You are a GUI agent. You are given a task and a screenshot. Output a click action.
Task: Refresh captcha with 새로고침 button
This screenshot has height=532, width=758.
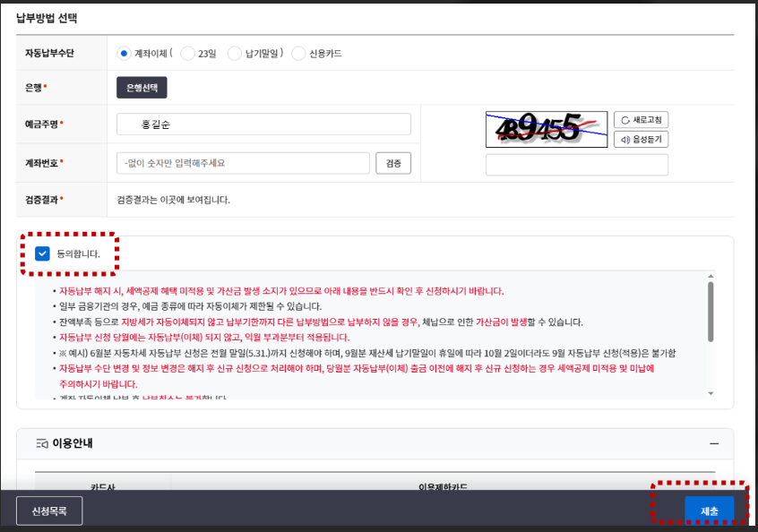tap(641, 120)
